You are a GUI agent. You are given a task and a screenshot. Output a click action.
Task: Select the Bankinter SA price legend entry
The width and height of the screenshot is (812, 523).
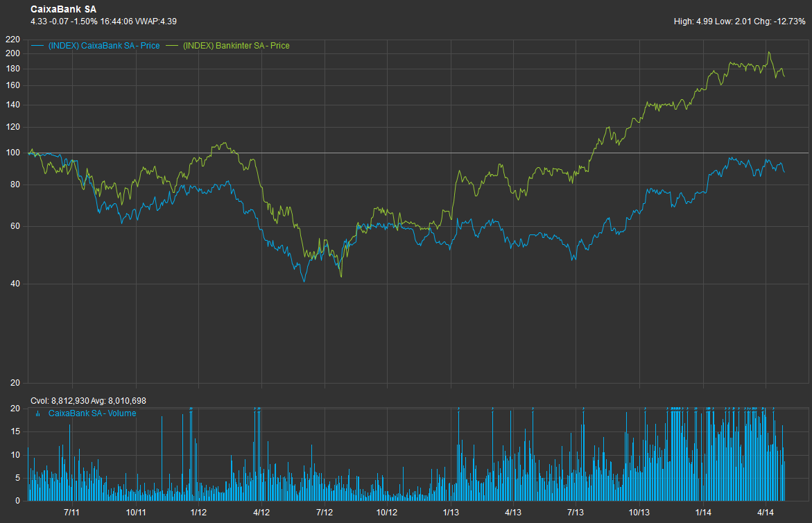coord(236,46)
